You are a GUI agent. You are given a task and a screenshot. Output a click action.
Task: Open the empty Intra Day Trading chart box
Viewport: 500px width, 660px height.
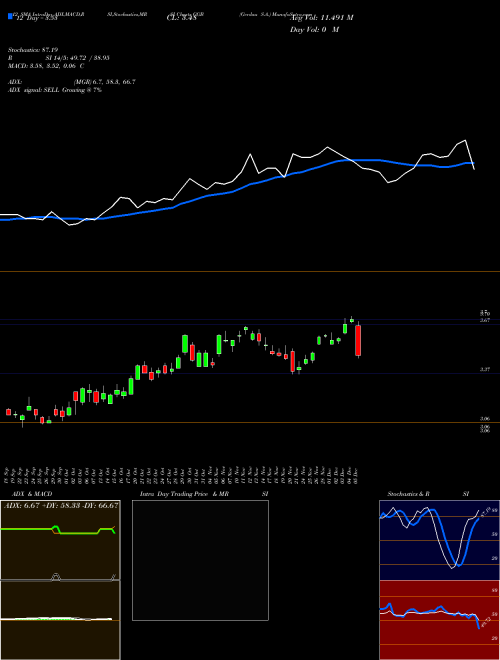[200, 560]
